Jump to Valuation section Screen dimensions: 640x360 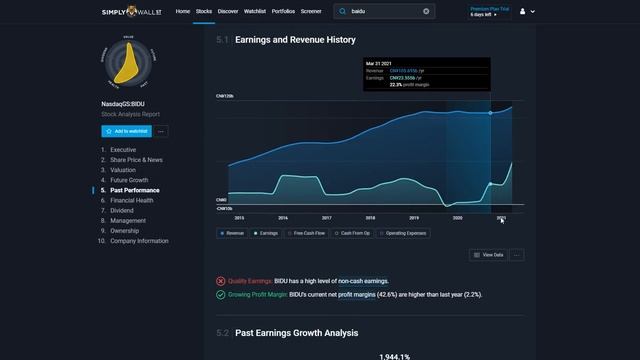(123, 170)
